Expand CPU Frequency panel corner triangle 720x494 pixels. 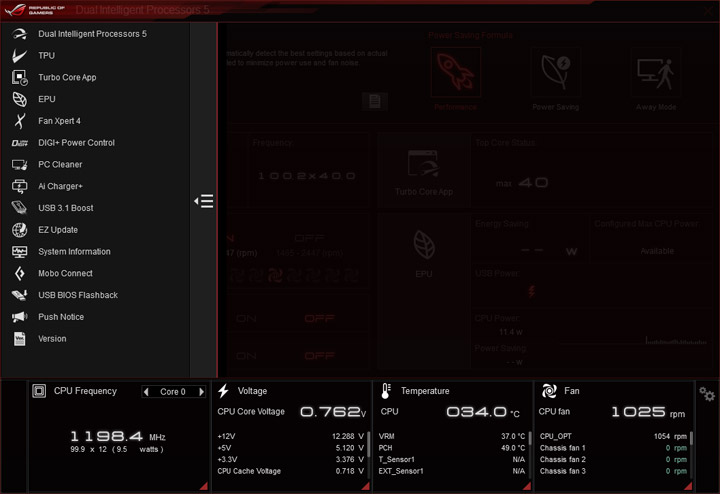(x=203, y=486)
